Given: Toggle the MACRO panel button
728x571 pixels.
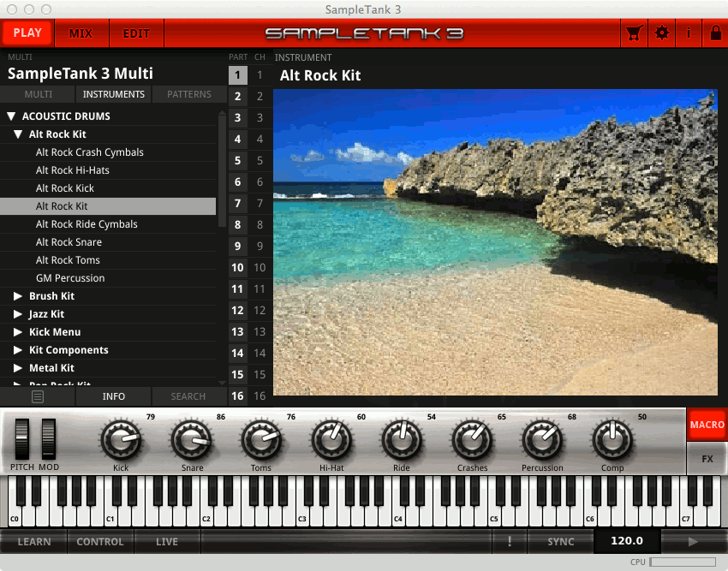Looking at the screenshot, I should click(707, 425).
